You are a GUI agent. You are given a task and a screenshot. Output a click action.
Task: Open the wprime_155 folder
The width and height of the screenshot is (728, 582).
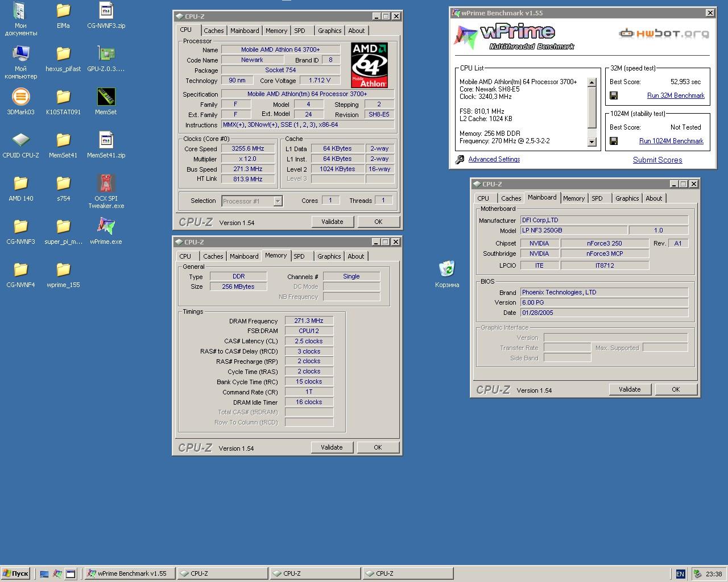point(63,275)
